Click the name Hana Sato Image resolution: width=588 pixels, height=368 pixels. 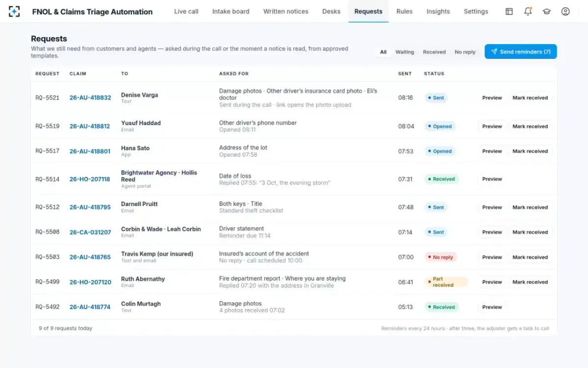pyautogui.click(x=135, y=148)
